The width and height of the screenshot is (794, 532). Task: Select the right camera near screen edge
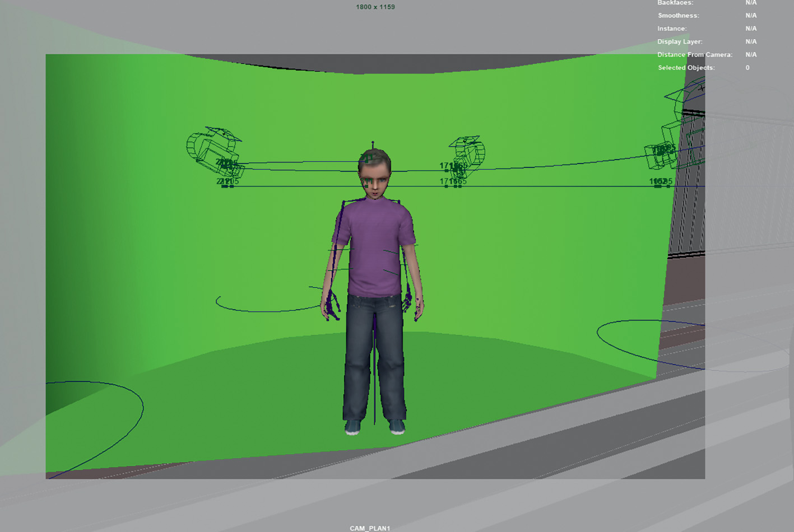[x=662, y=150]
